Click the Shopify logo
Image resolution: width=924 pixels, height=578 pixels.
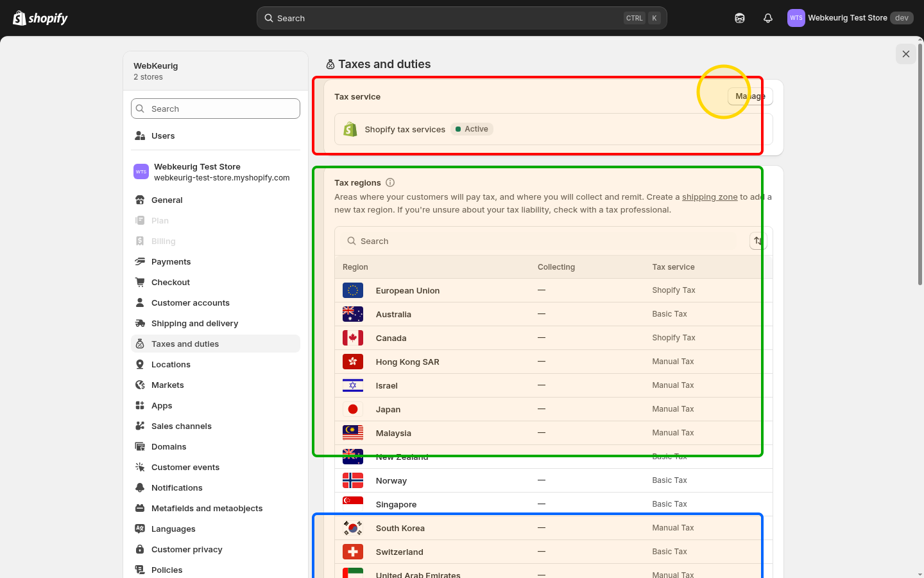tap(40, 18)
